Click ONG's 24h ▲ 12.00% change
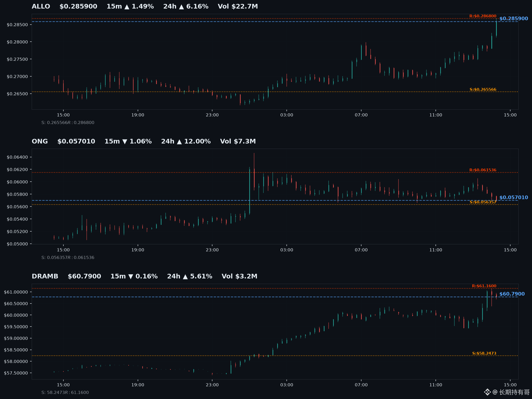Image resolution: width=532 pixels, height=399 pixels. (x=186, y=142)
